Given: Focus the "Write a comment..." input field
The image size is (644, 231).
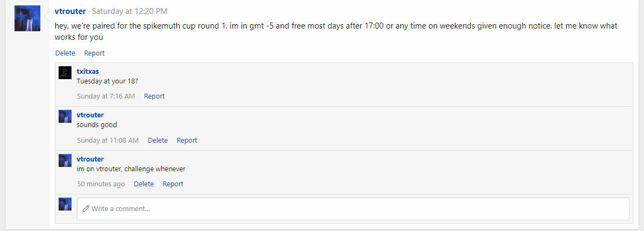Looking at the screenshot, I should pos(353,208).
